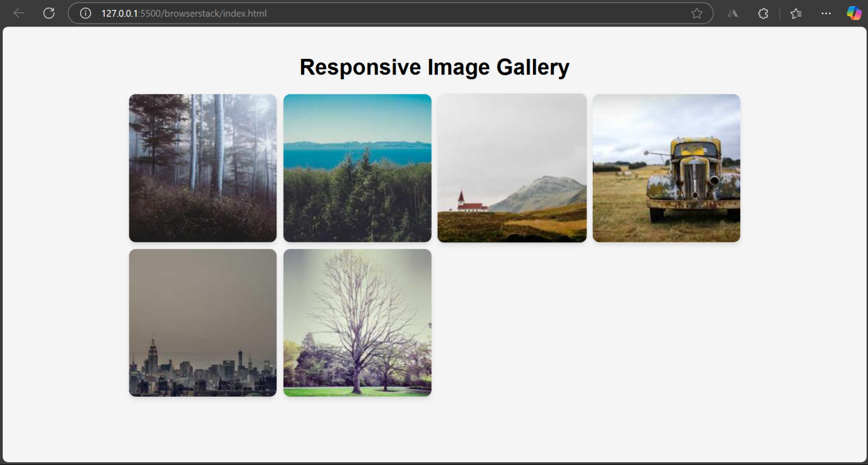Viewport: 868px width, 465px height.
Task: Reload the page with the refresh icon
Action: coord(49,12)
